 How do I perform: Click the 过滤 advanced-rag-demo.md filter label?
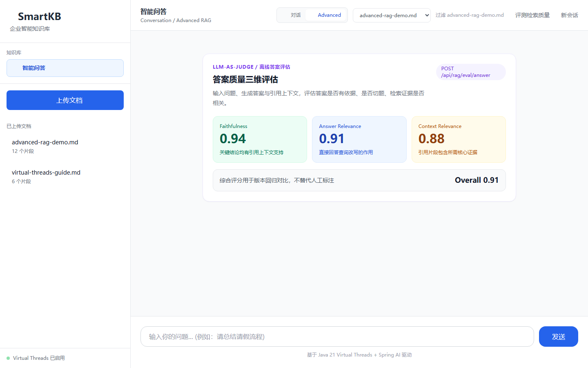tap(469, 15)
